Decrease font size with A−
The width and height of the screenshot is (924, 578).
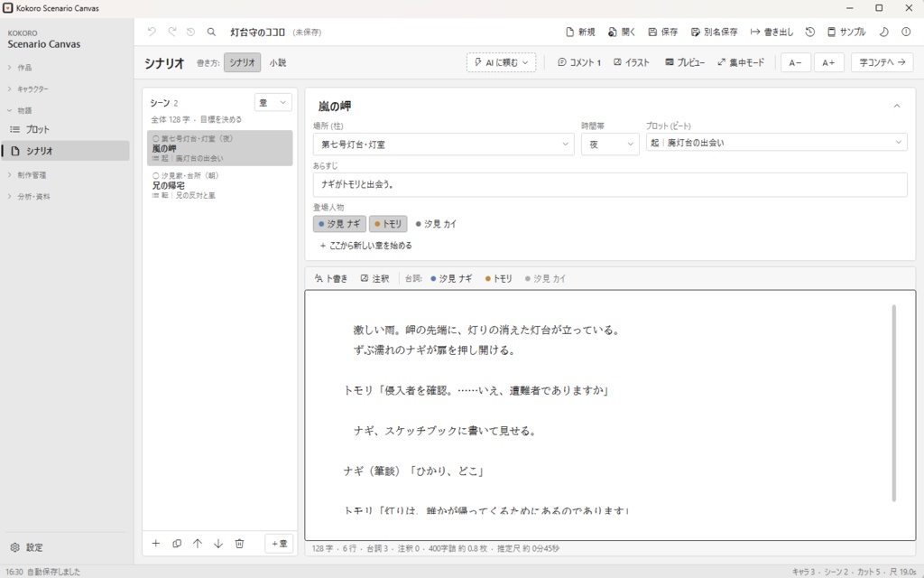click(796, 62)
